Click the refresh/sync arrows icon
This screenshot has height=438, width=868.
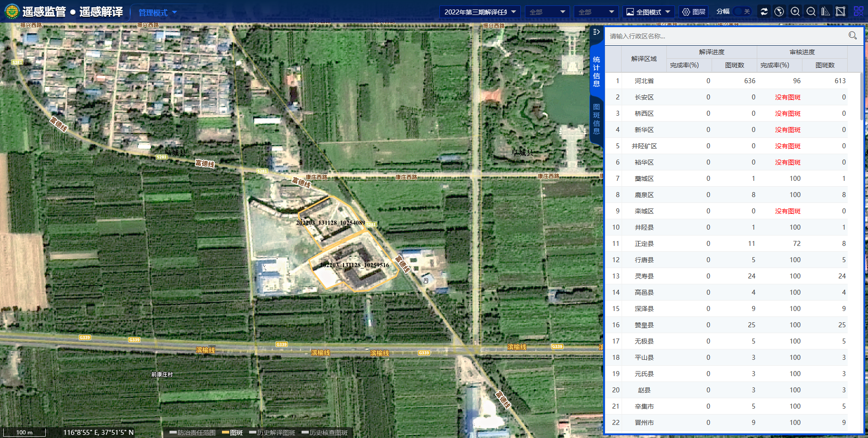pos(764,12)
